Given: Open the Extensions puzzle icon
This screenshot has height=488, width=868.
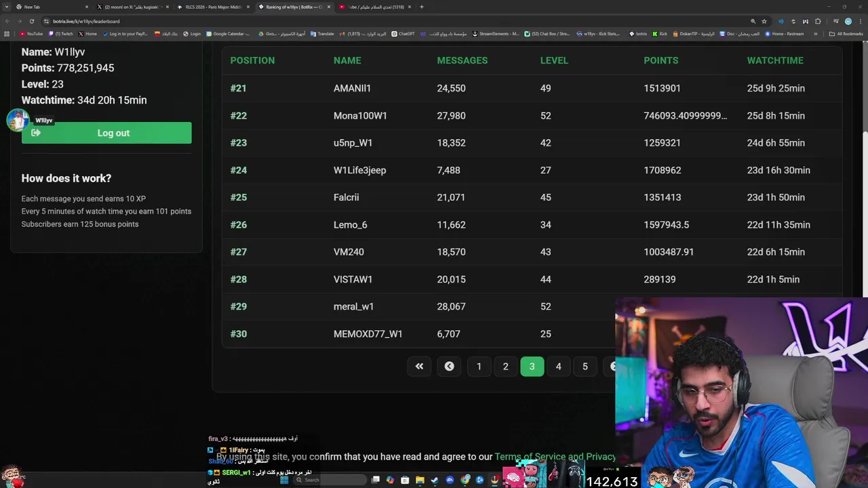Looking at the screenshot, I should [818, 21].
